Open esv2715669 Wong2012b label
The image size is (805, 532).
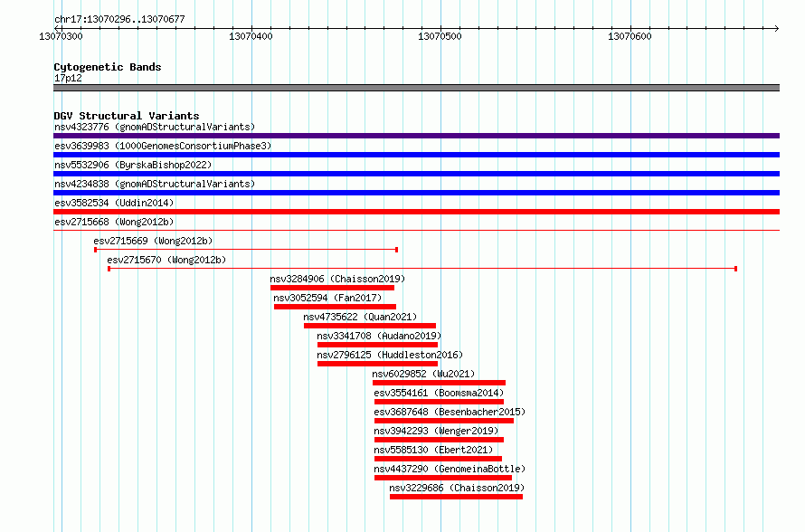coord(153,241)
